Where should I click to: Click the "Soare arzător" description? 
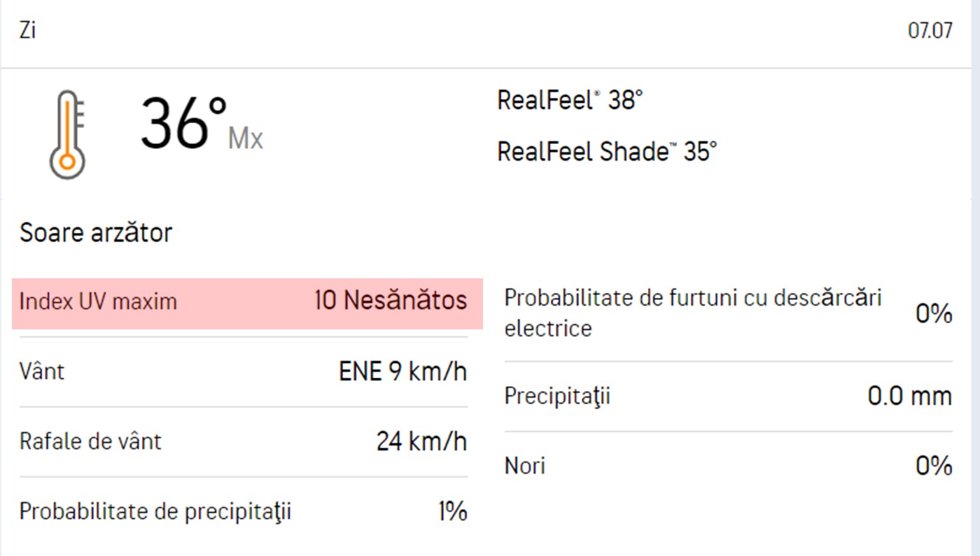pos(96,232)
